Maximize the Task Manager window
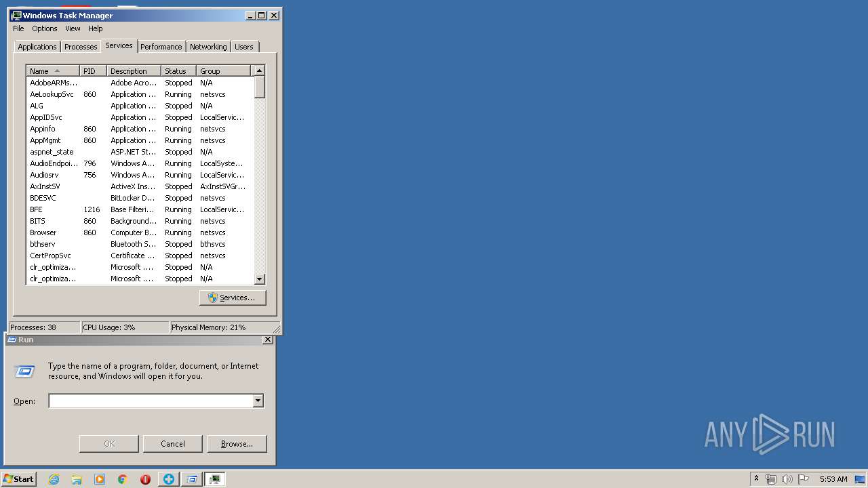This screenshot has width=868, height=488. [x=262, y=15]
